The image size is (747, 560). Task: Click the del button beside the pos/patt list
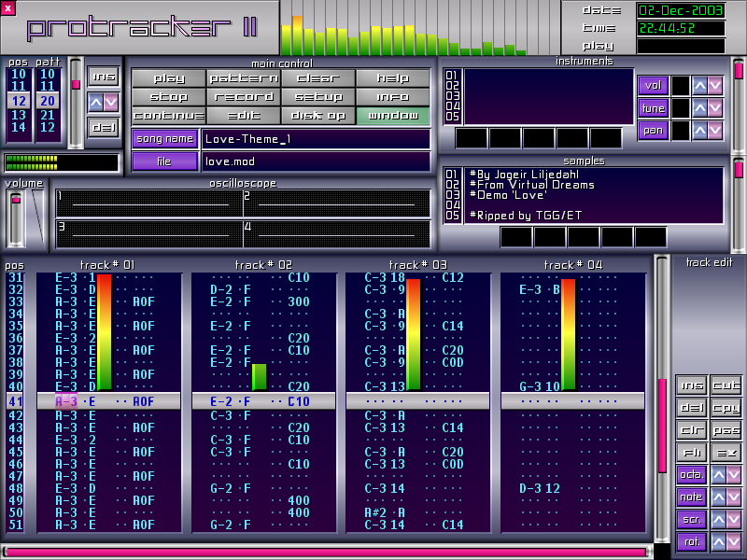pyautogui.click(x=104, y=127)
